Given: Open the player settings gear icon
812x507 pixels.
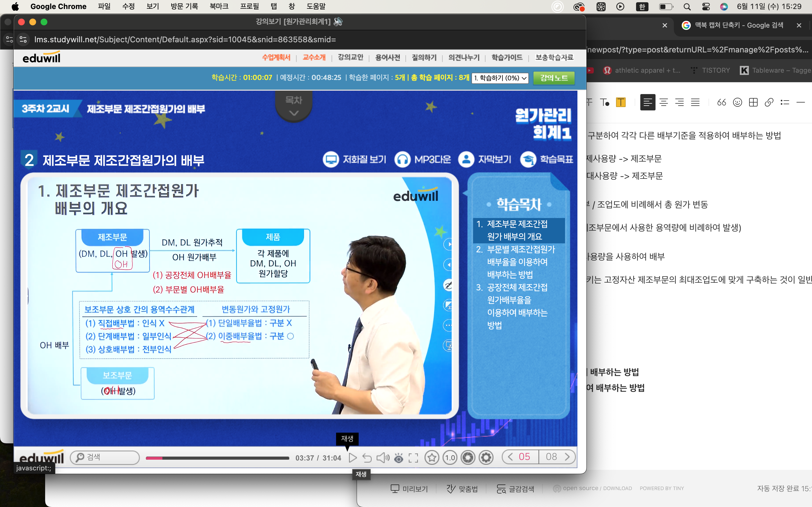Looking at the screenshot, I should point(486,457).
